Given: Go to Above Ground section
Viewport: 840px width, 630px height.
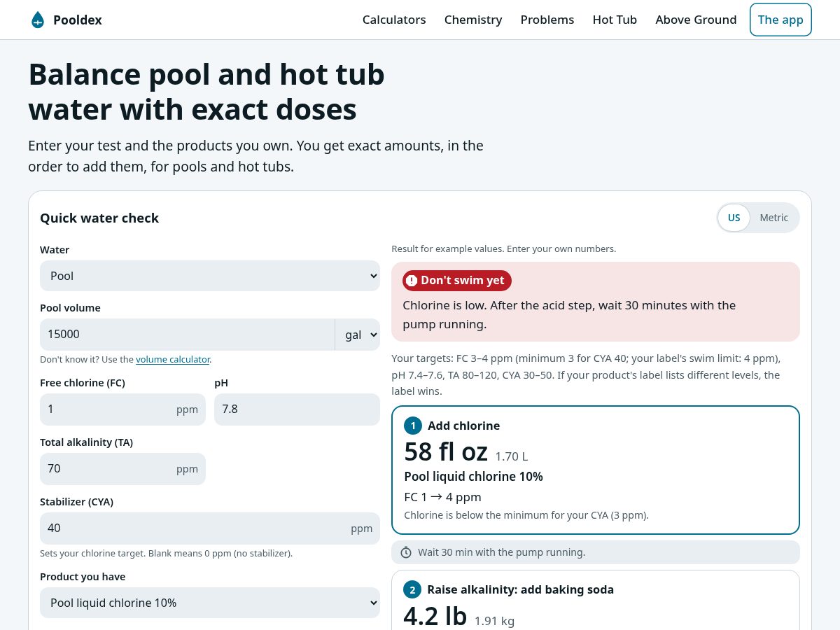Looking at the screenshot, I should (x=696, y=20).
